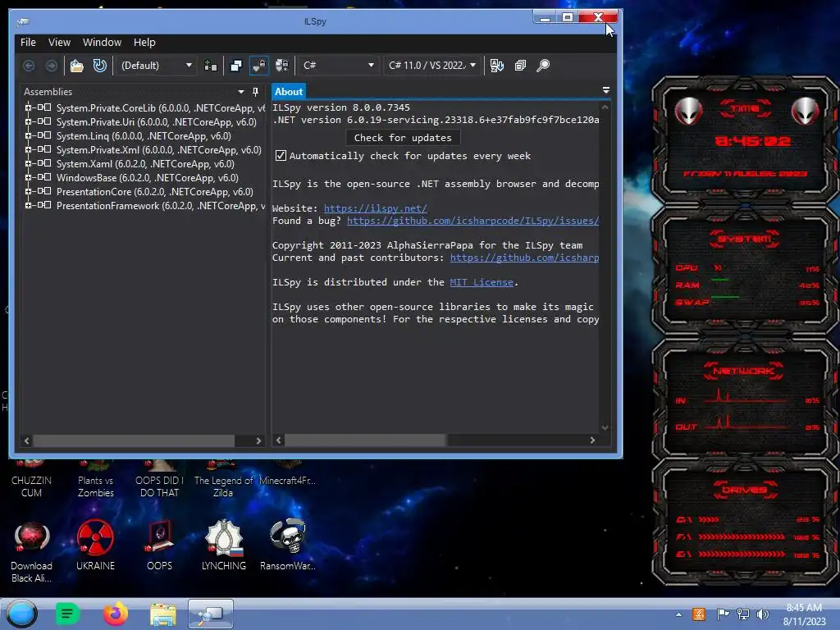
Task: Click the Manage assembly lists icon
Action: tap(211, 66)
